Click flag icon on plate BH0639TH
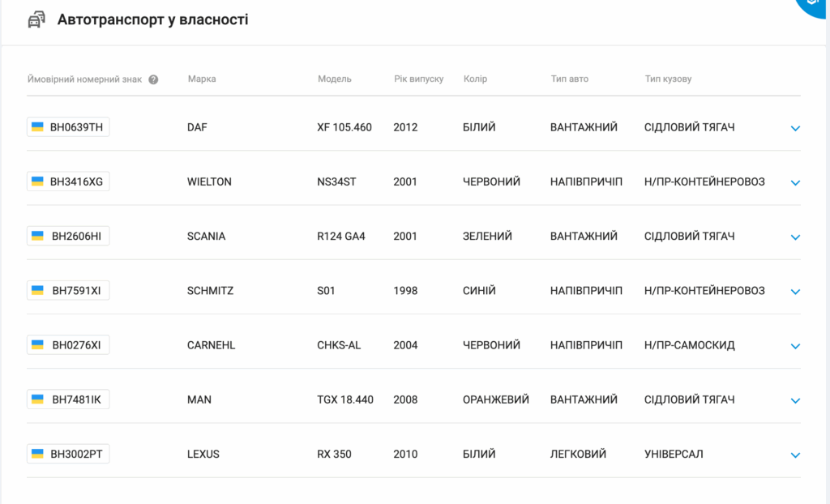This screenshot has width=830, height=504. click(x=37, y=127)
